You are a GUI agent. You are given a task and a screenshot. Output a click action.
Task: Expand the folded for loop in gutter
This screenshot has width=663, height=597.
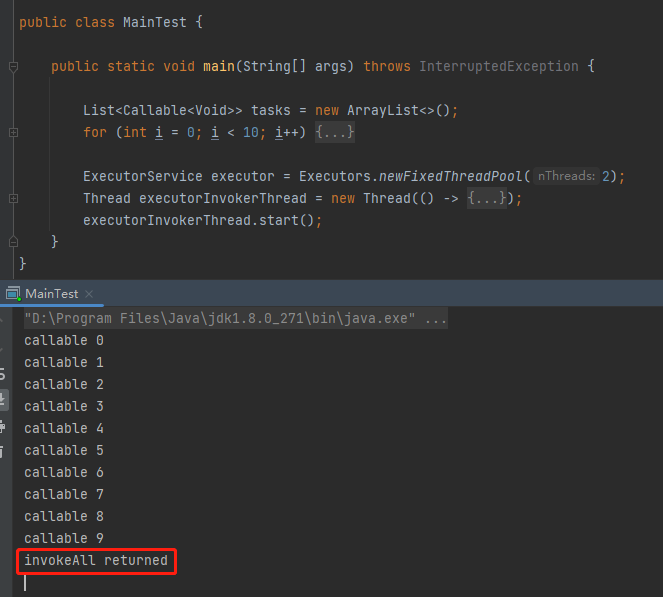13,133
